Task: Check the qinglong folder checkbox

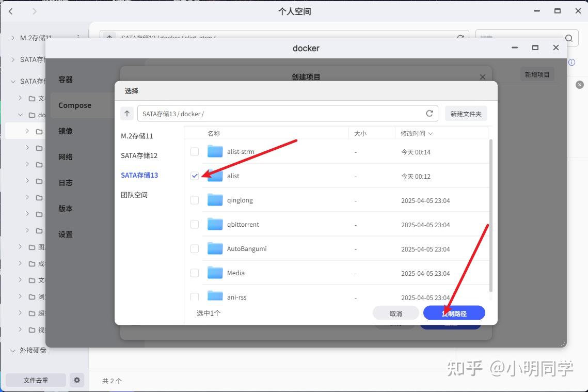Action: click(195, 200)
